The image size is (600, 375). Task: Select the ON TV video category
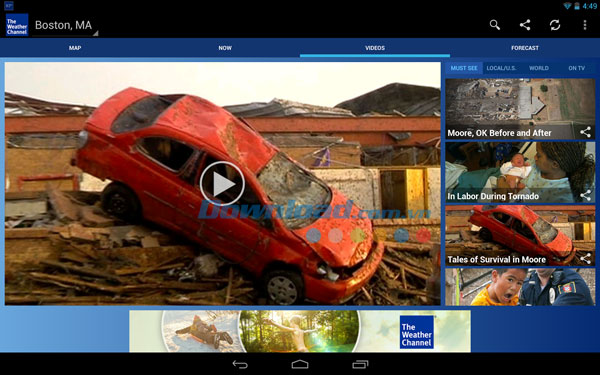[577, 68]
